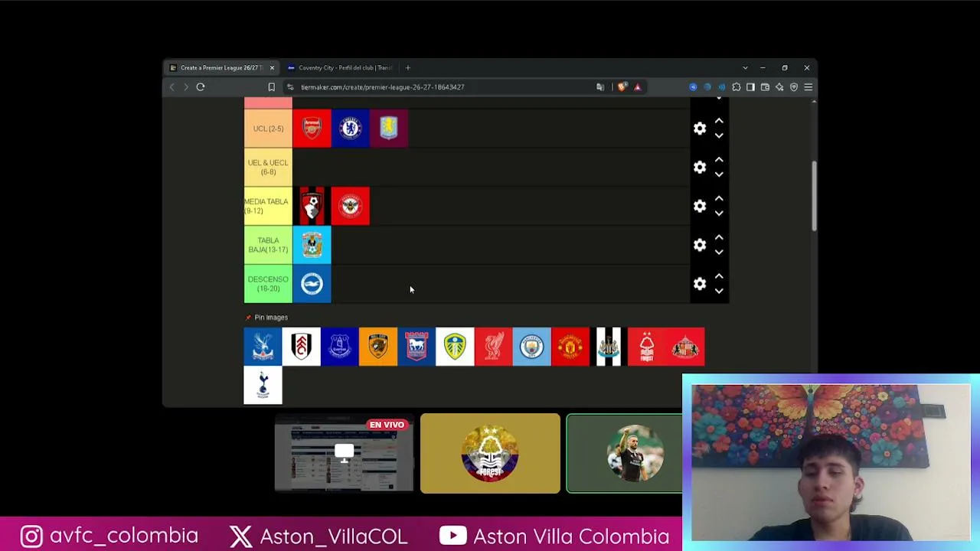The width and height of the screenshot is (980, 551).
Task: Pick the Tottenham crest from the pool
Action: click(263, 385)
